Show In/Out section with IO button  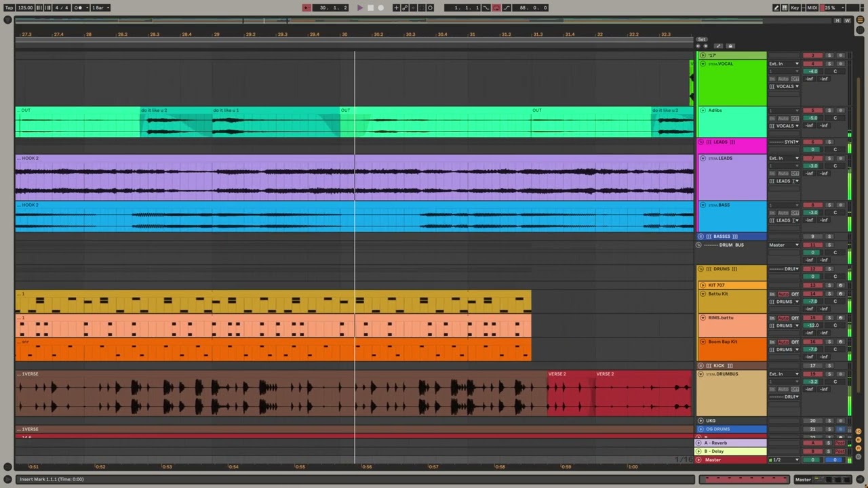tap(859, 431)
